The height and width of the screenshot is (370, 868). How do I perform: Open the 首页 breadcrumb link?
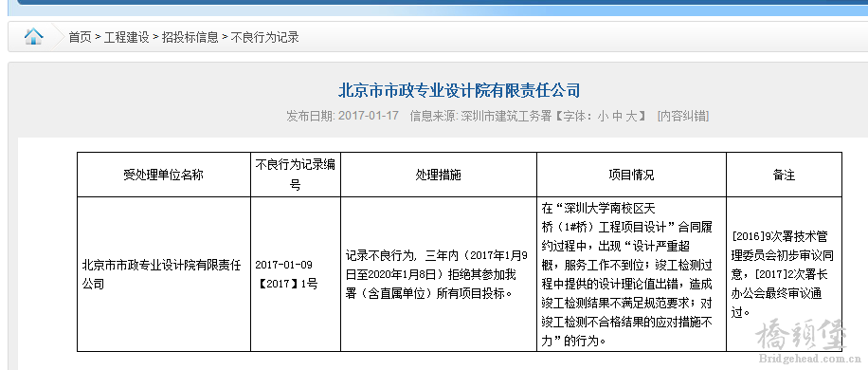pos(80,38)
